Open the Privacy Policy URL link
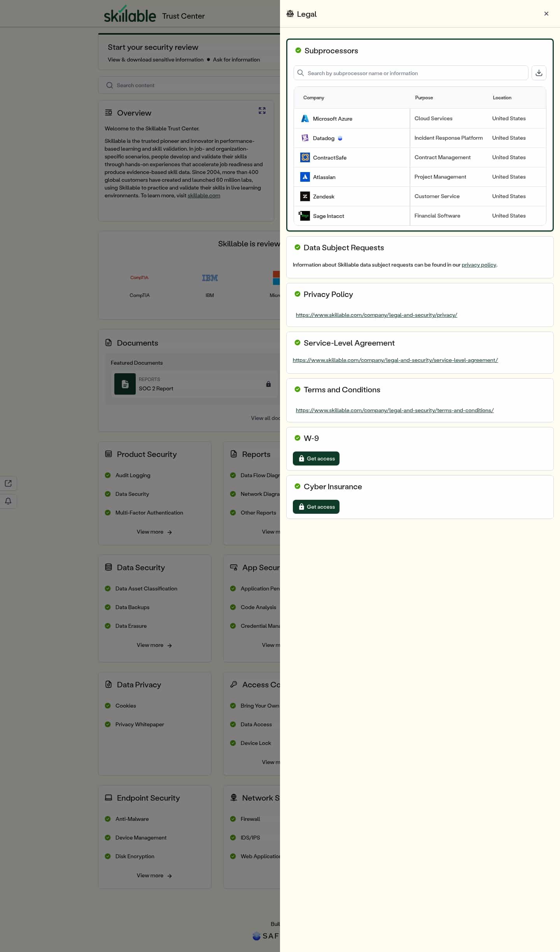Screen dimensions: 560x952 tap(376, 315)
